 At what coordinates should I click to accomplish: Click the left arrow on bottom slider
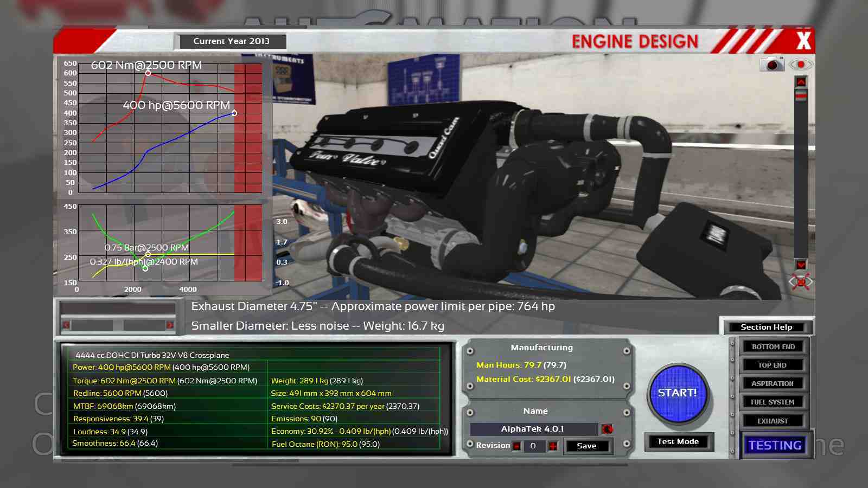point(66,325)
